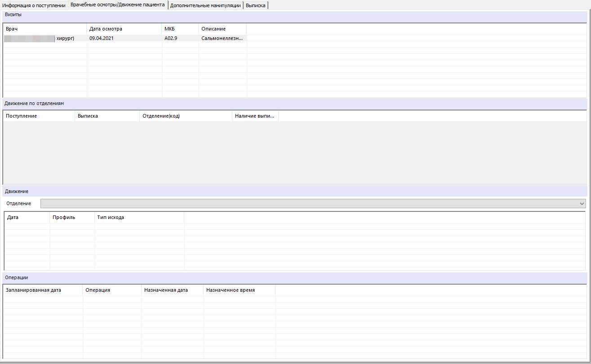
Task: Expand the Отделение dropdown arrow
Action: click(x=582, y=204)
